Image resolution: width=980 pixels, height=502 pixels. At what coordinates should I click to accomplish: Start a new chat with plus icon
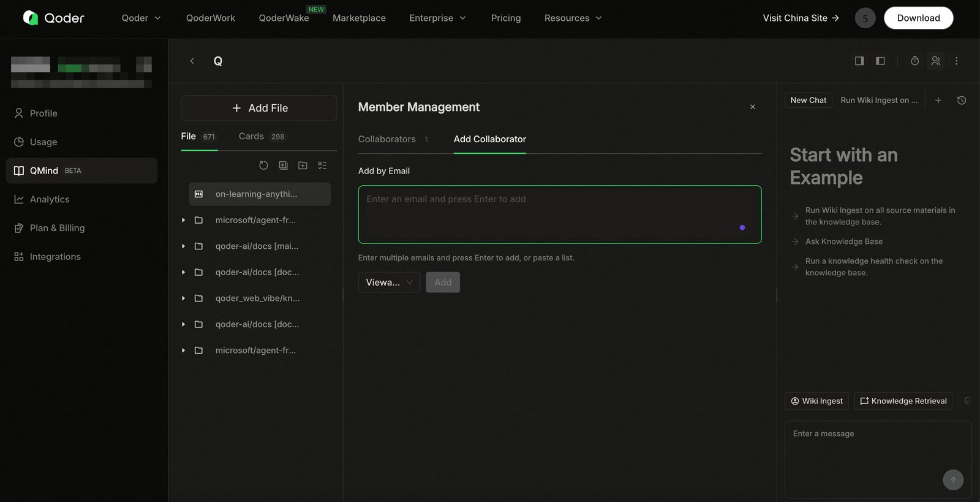pyautogui.click(x=938, y=101)
